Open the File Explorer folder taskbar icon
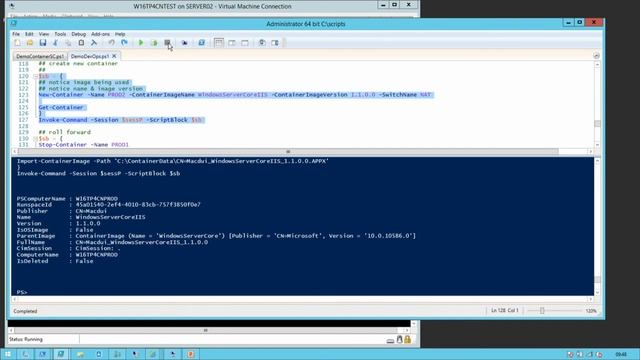640x360 pixels. (80, 354)
